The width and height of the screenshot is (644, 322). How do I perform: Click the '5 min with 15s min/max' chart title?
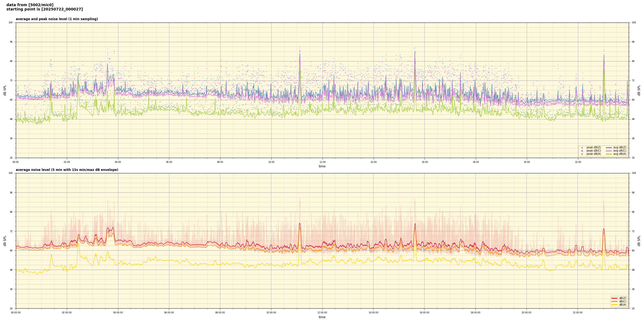67,170
